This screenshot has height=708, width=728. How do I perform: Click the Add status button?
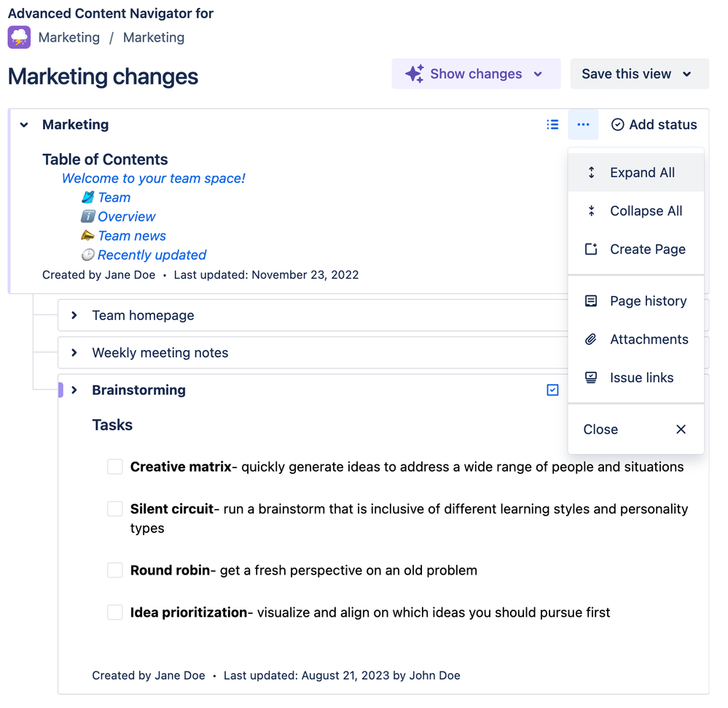point(654,125)
